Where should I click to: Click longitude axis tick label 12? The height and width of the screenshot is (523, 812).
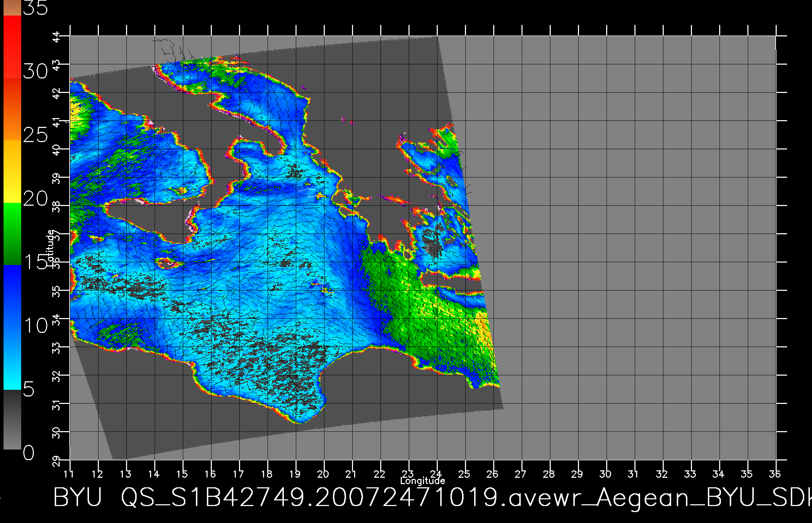tap(97, 474)
